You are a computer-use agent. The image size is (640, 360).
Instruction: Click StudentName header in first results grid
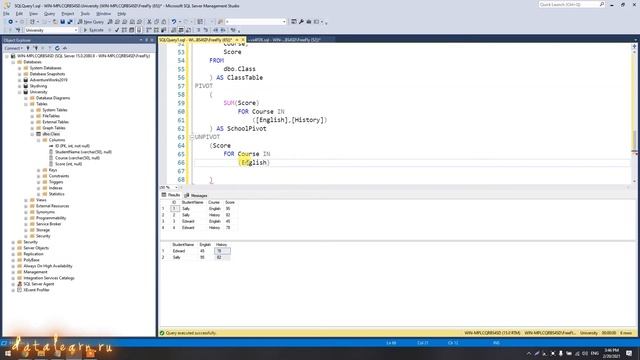coord(192,202)
